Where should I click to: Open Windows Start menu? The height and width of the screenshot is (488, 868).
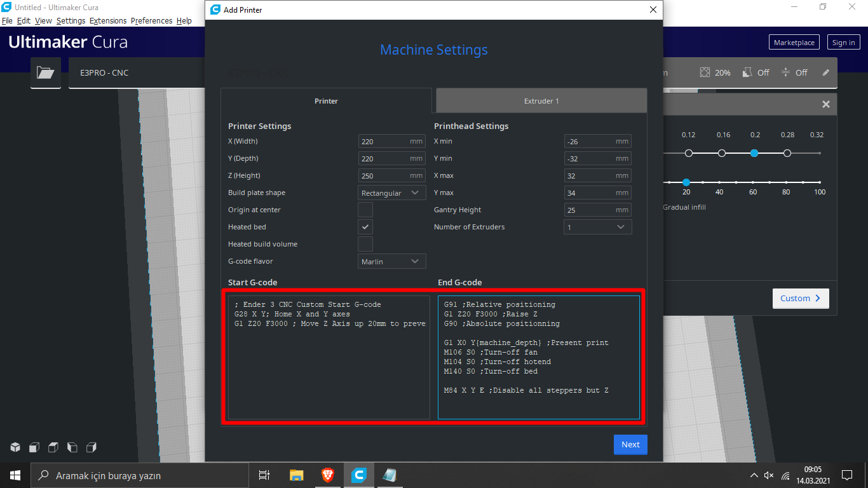(x=15, y=475)
